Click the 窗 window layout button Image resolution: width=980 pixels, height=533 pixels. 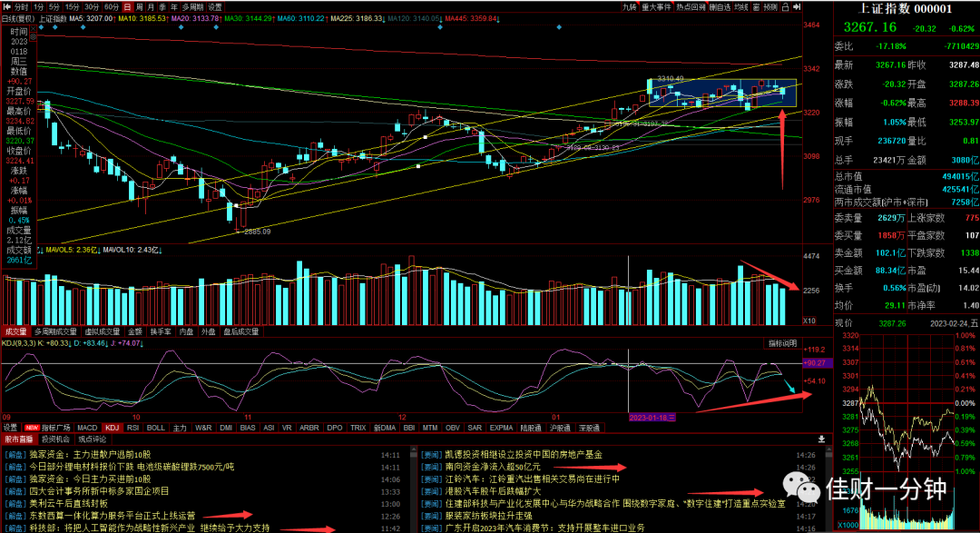[756, 7]
